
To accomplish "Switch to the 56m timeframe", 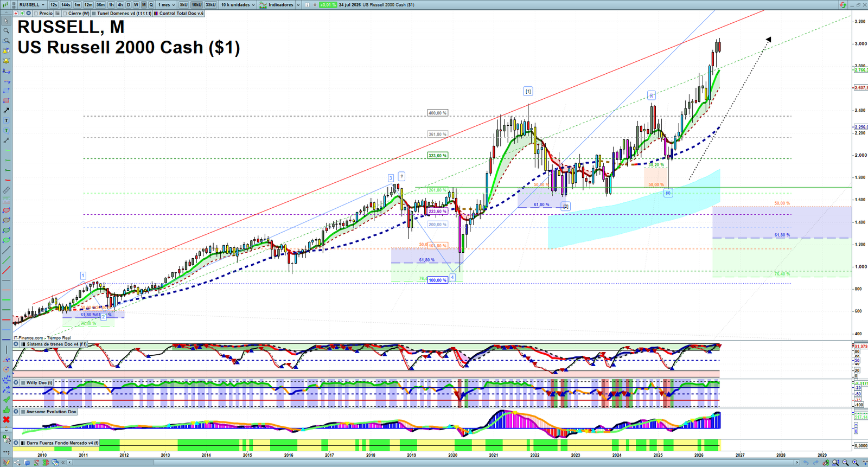I will (100, 5).
